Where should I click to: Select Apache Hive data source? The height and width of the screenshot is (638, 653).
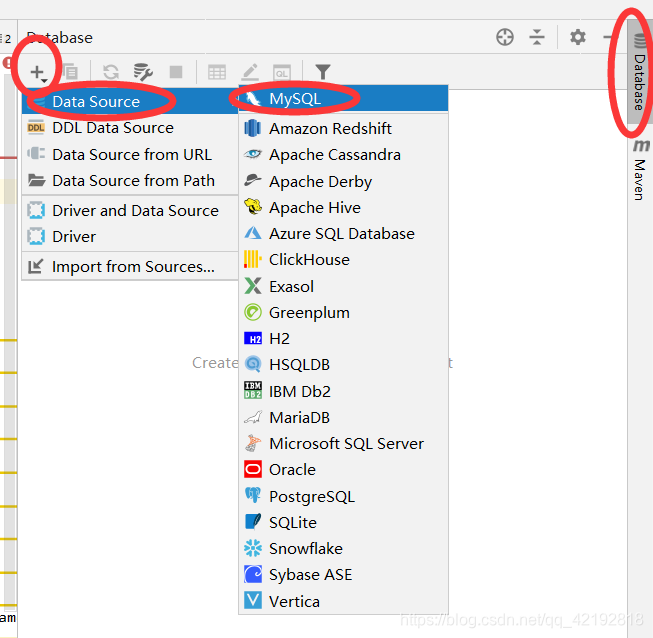(344, 207)
